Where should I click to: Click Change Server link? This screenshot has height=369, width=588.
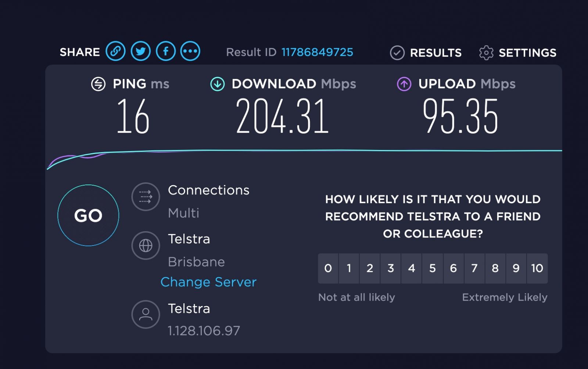208,282
